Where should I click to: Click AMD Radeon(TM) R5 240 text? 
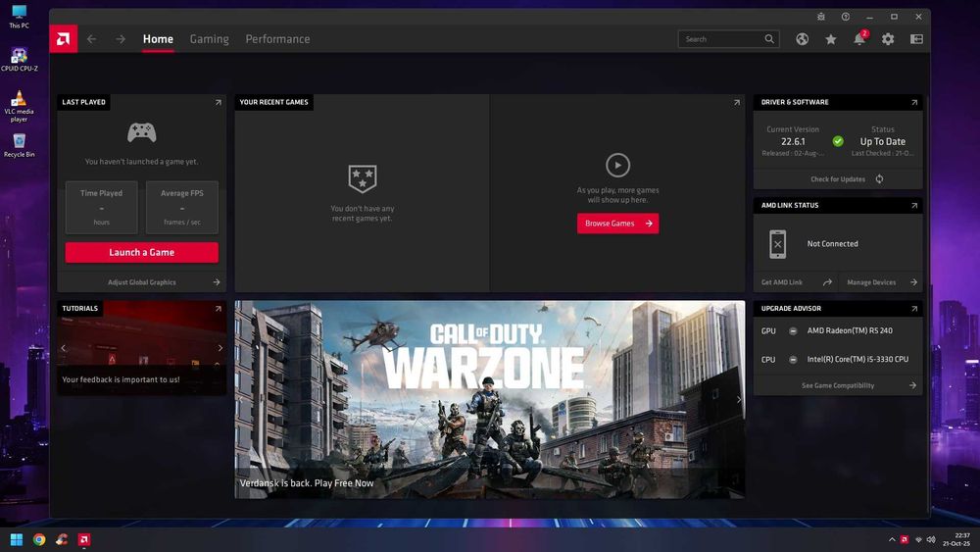(850, 330)
